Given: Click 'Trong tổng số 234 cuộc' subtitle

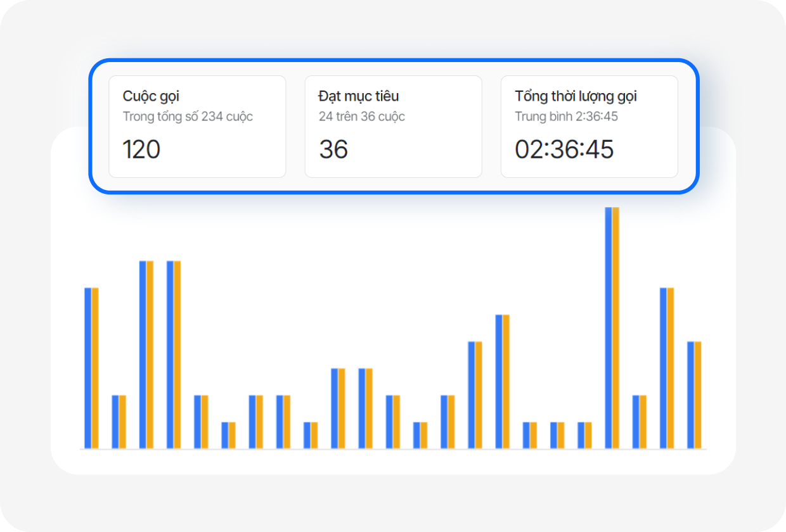Looking at the screenshot, I should tap(188, 117).
